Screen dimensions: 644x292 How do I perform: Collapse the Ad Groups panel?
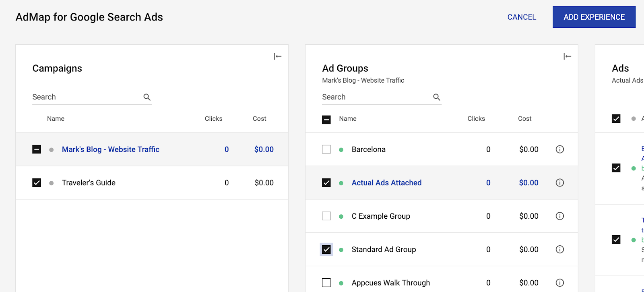pos(567,56)
